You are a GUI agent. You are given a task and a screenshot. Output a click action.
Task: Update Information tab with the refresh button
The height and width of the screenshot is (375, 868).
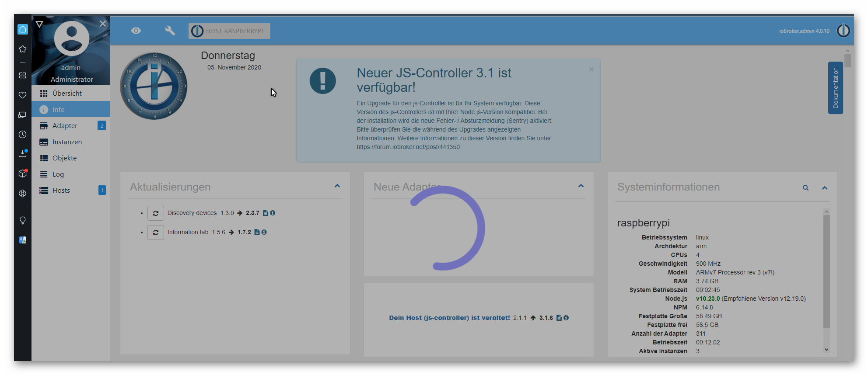pyautogui.click(x=156, y=232)
